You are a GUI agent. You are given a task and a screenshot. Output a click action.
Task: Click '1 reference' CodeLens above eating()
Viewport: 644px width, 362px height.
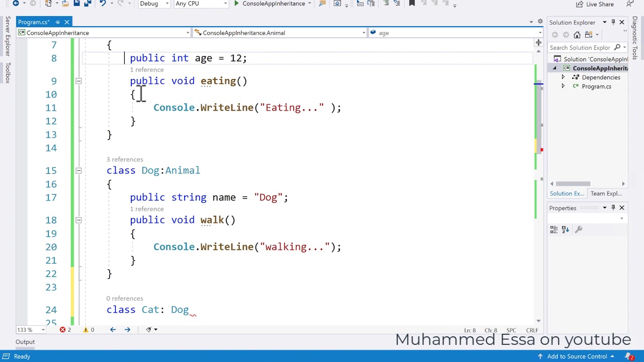[147, 70]
